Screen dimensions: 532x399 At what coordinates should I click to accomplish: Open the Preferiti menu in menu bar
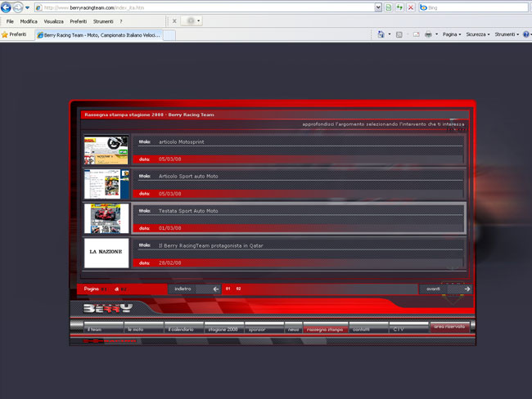(79, 21)
